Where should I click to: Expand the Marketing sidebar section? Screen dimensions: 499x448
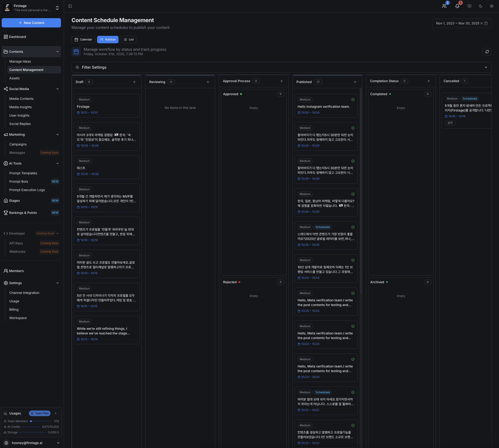pyautogui.click(x=57, y=135)
